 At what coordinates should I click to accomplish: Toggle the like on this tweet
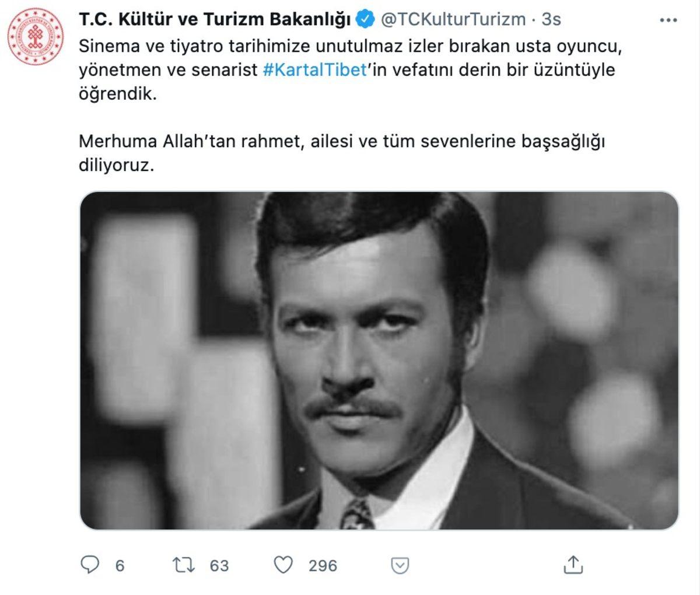pos(284,565)
